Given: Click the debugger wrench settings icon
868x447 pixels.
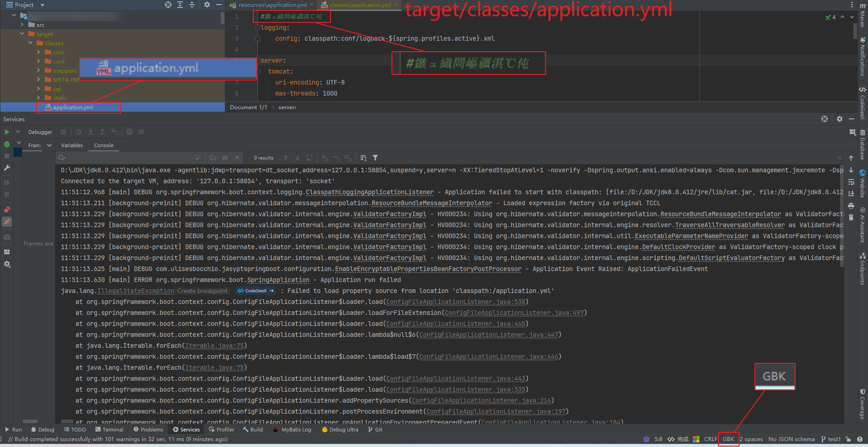Looking at the screenshot, I should 7,168.
